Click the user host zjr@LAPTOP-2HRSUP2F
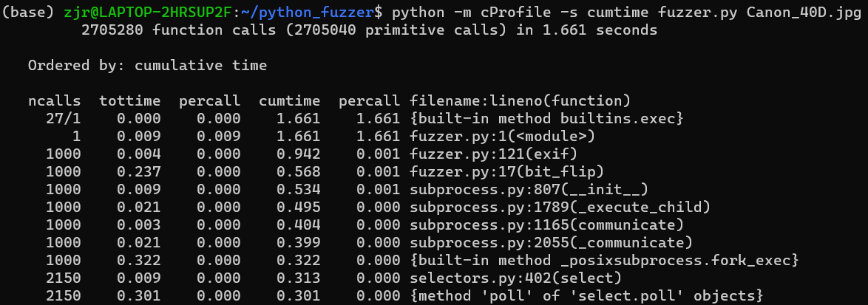Viewport: 868px width, 305px height. point(146,13)
